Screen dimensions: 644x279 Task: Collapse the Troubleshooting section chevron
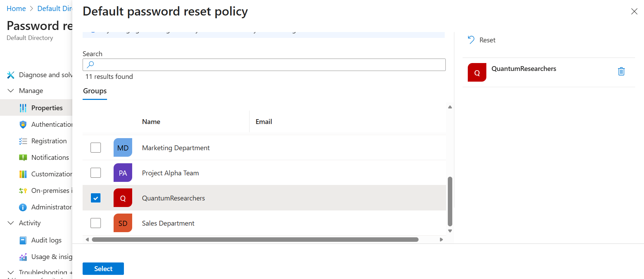point(11,272)
